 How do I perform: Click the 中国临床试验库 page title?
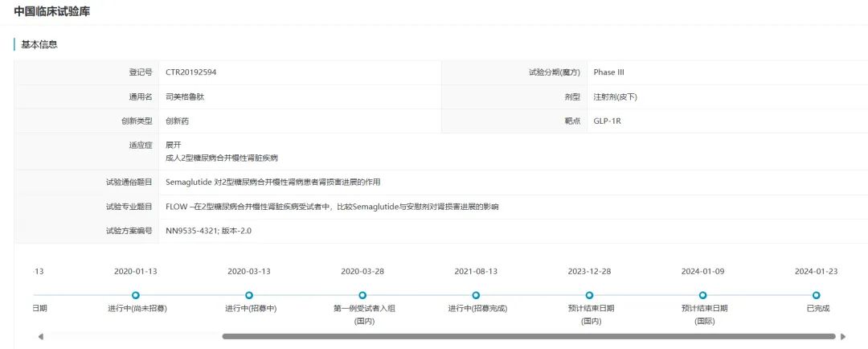coord(52,11)
